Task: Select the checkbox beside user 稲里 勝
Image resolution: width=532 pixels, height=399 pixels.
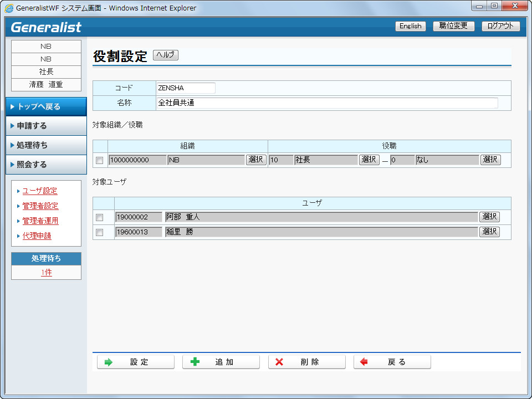Action: pyautogui.click(x=100, y=232)
